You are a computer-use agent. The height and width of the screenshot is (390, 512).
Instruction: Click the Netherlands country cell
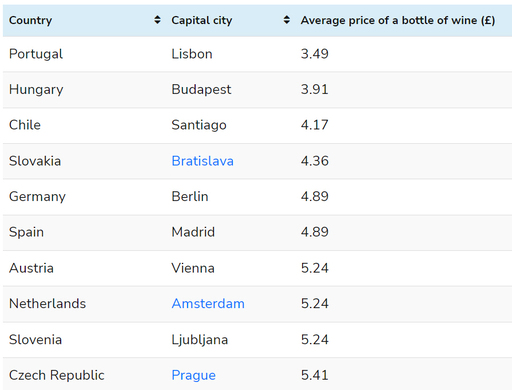pos(47,304)
